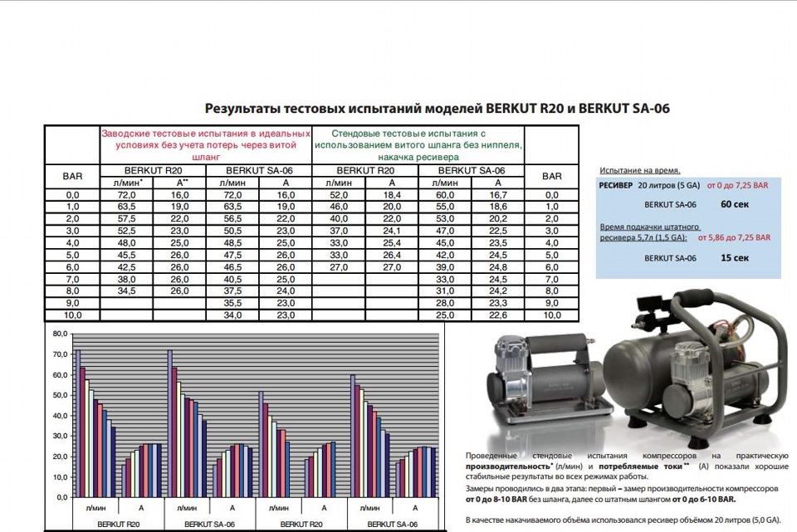Screen dimensions: 797x532
Task: Click the bold text 'от 0 до 6-10 BAR.'
Action: [x=704, y=500]
